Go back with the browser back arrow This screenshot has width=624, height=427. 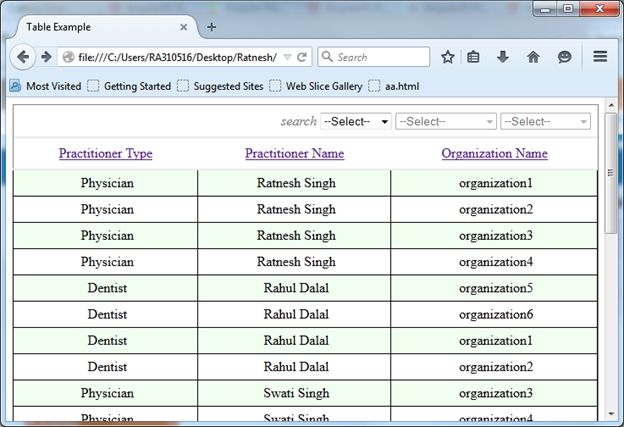pos(23,57)
